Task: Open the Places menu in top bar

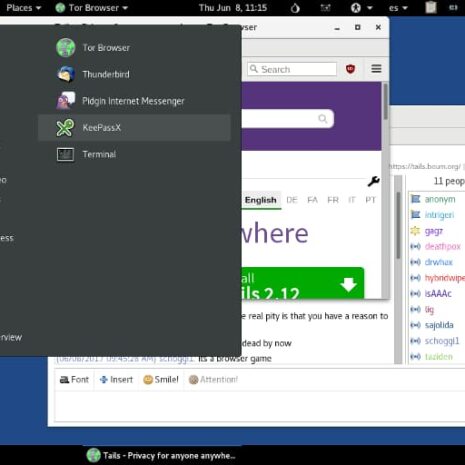Action: tap(23, 8)
